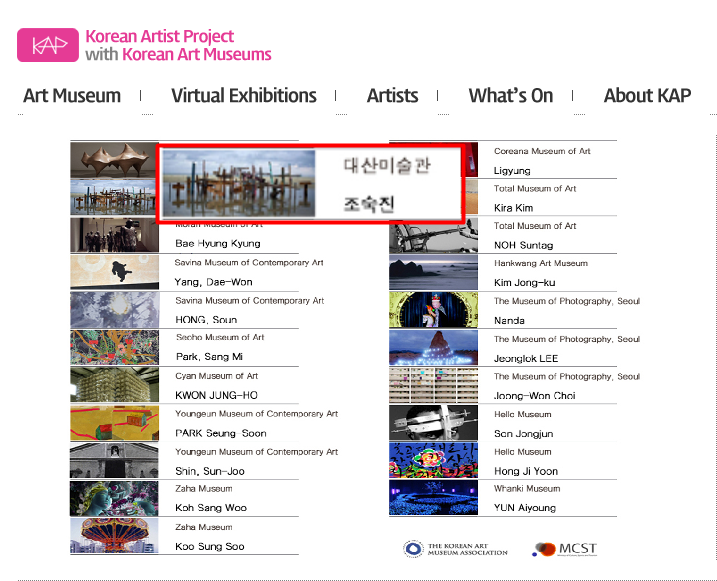Image resolution: width=717 pixels, height=581 pixels.
Task: Select PARK Seung-Soon's yellow painting thumbnail
Action: [114, 423]
